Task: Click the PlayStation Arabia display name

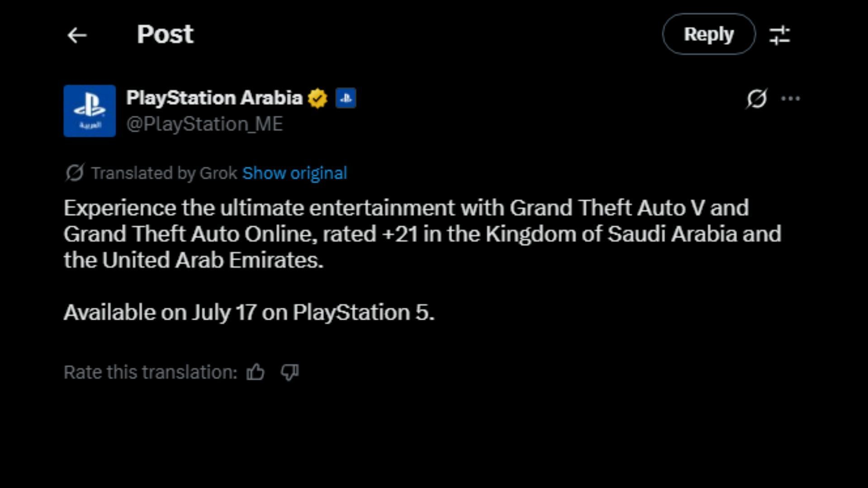Action: 214,98
